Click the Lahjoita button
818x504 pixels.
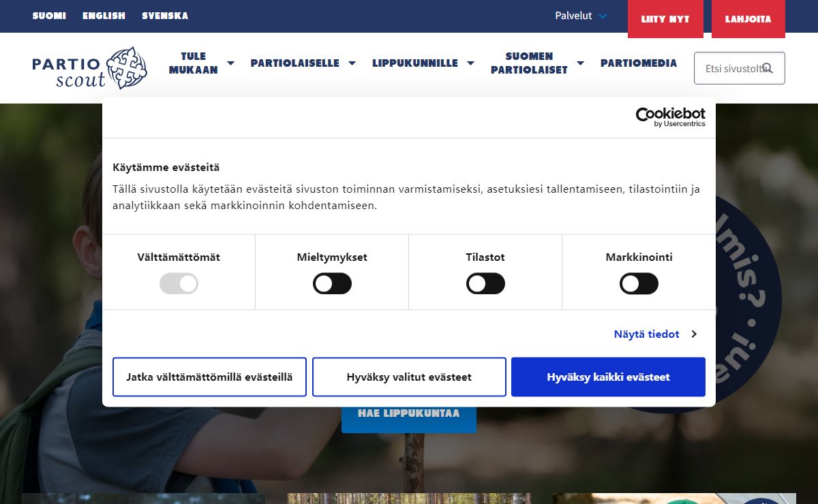coord(748,19)
